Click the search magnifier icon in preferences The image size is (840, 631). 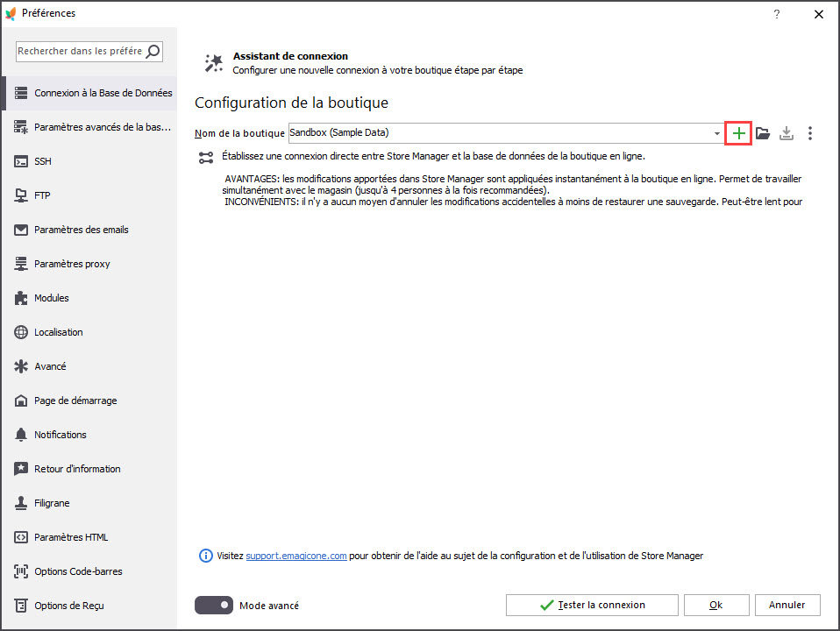pyautogui.click(x=153, y=52)
